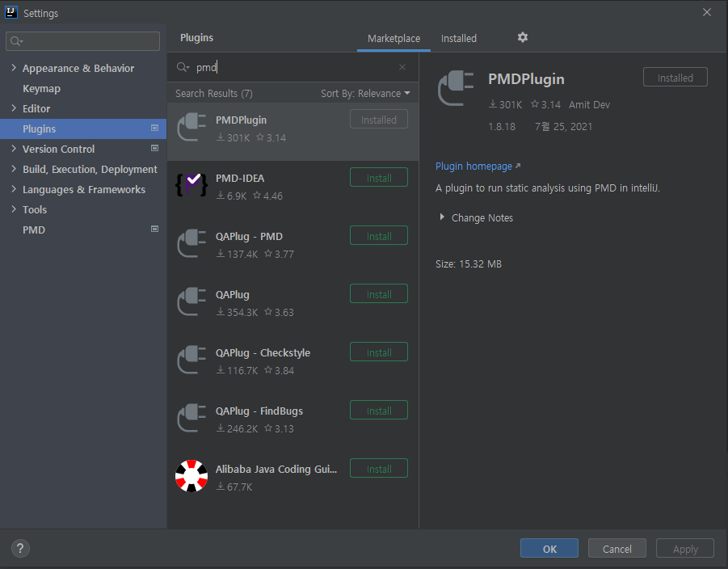Select PMD-IDEA plugin name in results
The width and height of the screenshot is (728, 569).
pyautogui.click(x=240, y=179)
